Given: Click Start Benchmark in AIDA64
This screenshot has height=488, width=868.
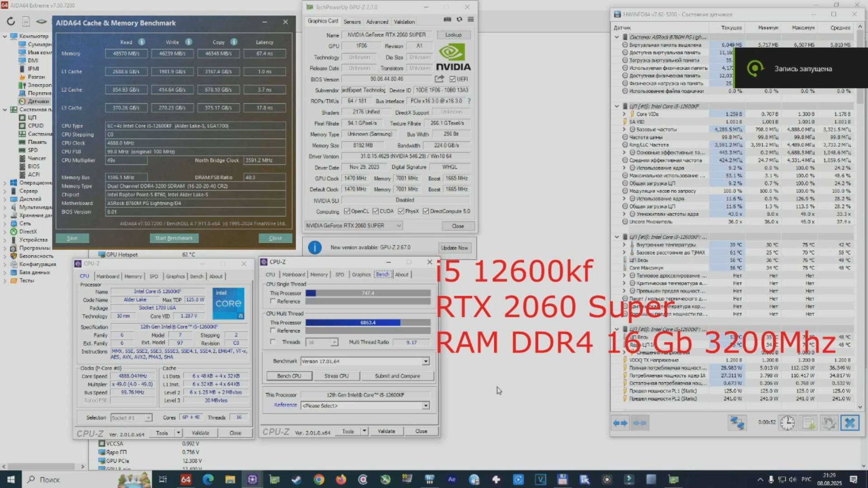Looking at the screenshot, I should click(x=174, y=238).
